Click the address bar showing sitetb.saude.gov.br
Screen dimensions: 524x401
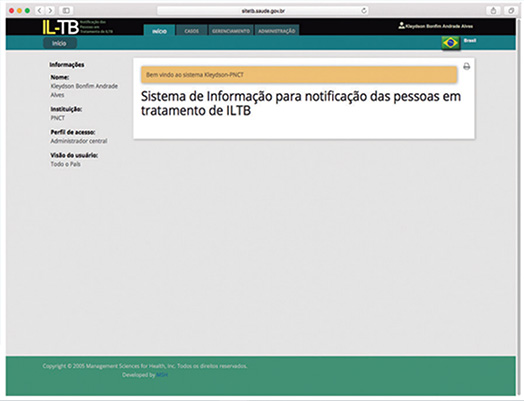[263, 11]
